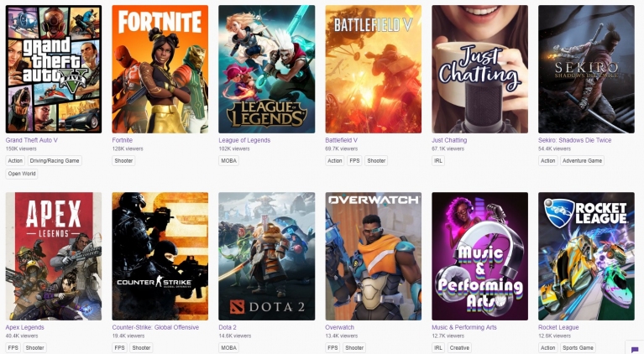
Task: Open the Dota 2 cover art
Action: coord(266,257)
